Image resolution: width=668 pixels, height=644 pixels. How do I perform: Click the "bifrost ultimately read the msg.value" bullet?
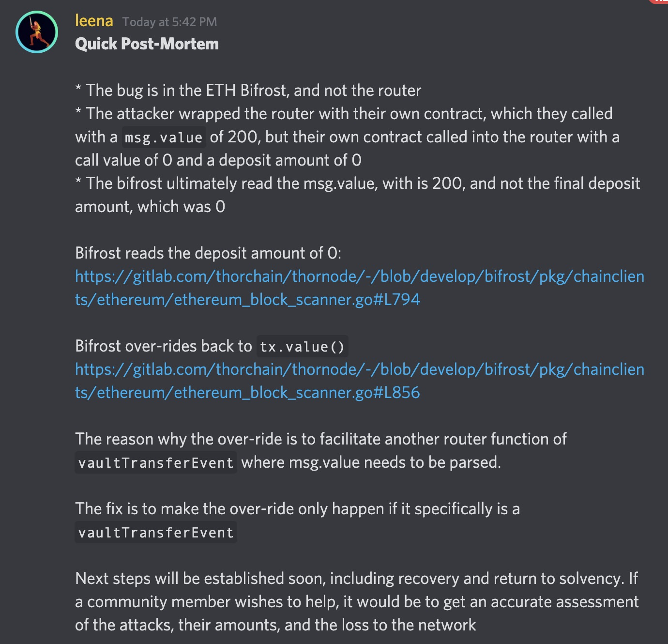point(358,184)
